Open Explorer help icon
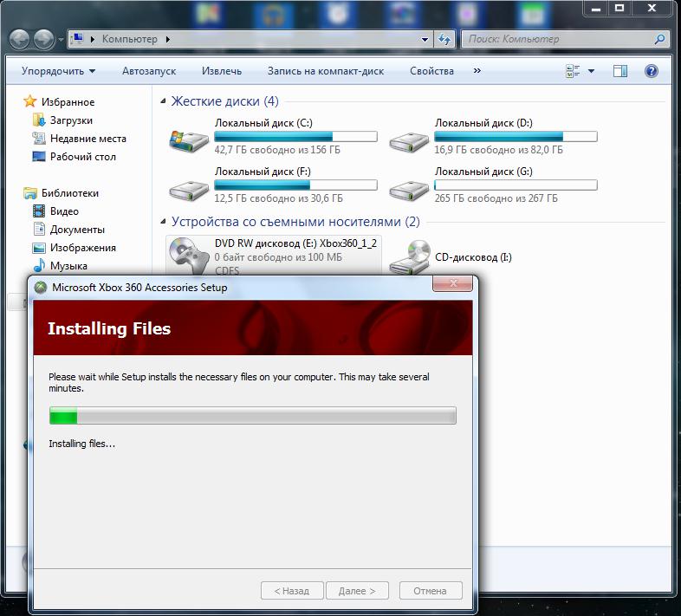This screenshot has width=681, height=616. click(x=651, y=71)
